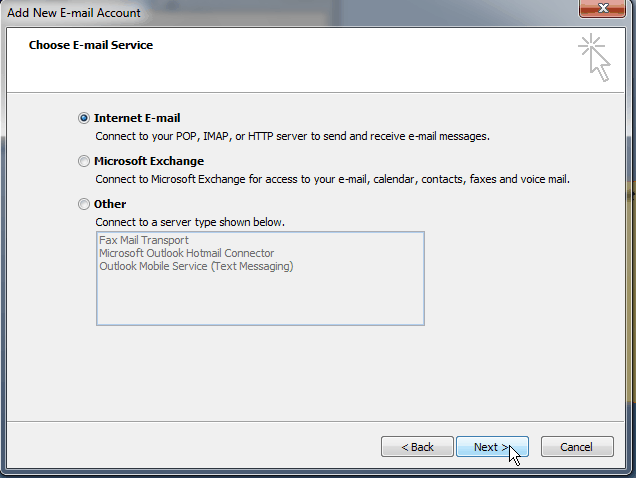The image size is (636, 478).
Task: Click the wizard cursor icon in header
Action: coord(594,57)
